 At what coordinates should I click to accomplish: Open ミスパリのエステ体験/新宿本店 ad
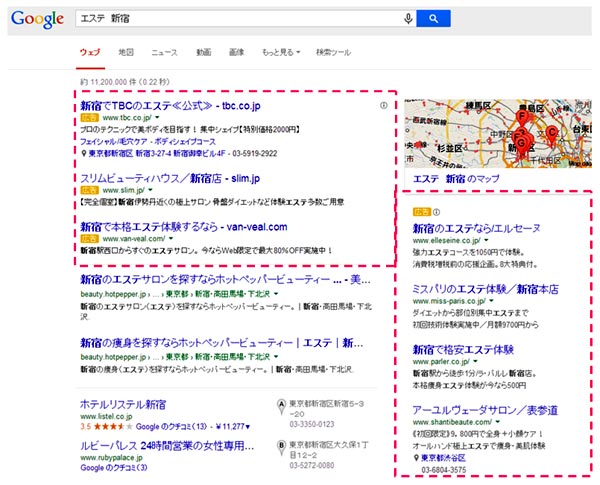click(x=485, y=289)
